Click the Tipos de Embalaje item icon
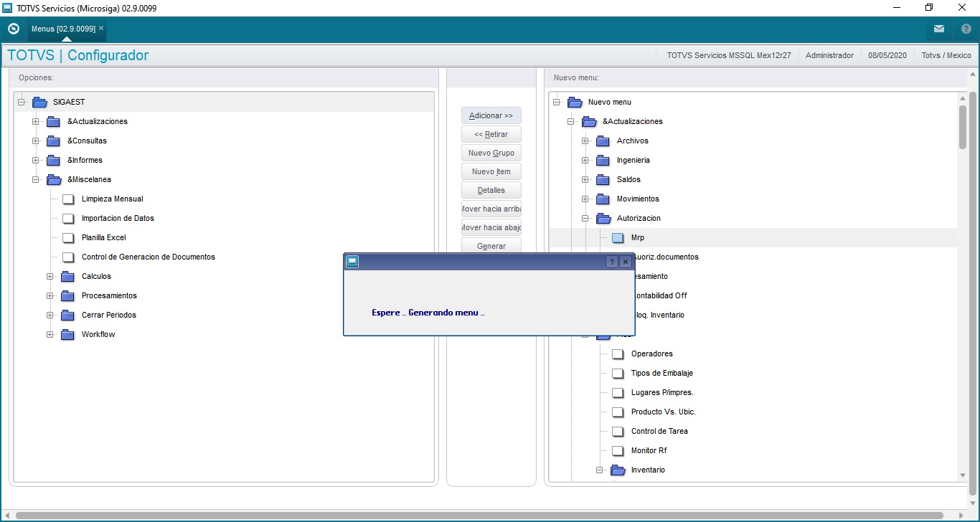This screenshot has width=980, height=522. click(618, 373)
